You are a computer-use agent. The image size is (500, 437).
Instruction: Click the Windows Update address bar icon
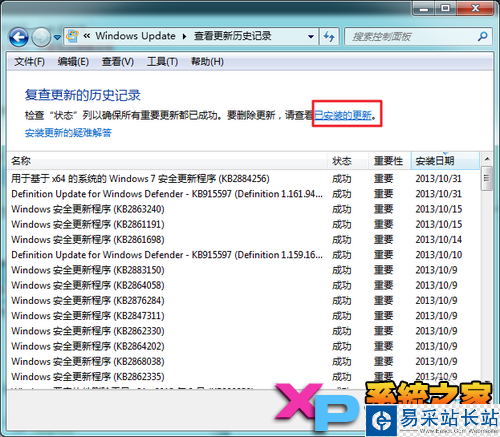tap(72, 36)
